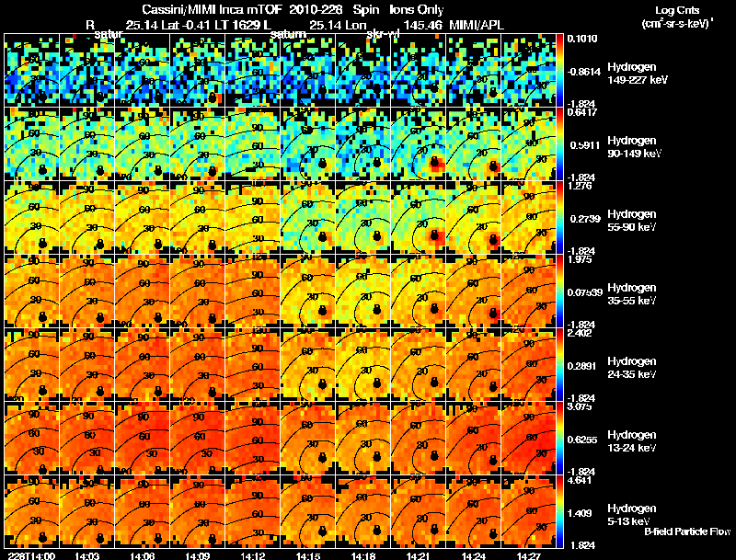
Task: Click the 'Log Cnts' color scale heading
Action: click(677, 10)
